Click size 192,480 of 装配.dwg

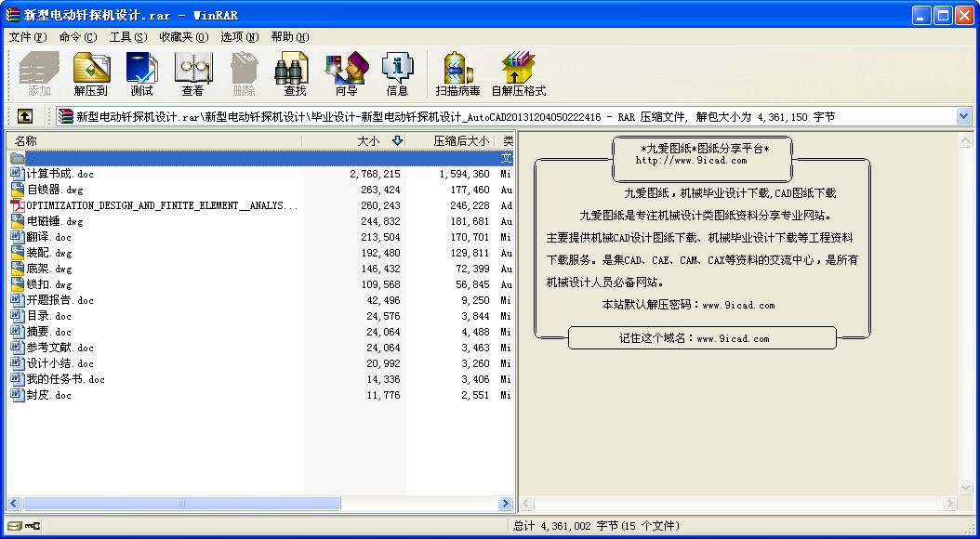coord(380,253)
